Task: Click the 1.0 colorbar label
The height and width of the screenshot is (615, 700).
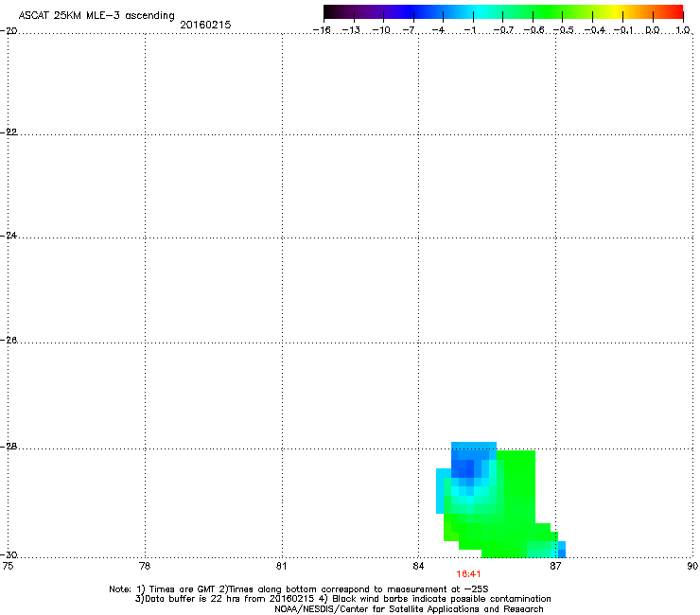Action: click(683, 30)
